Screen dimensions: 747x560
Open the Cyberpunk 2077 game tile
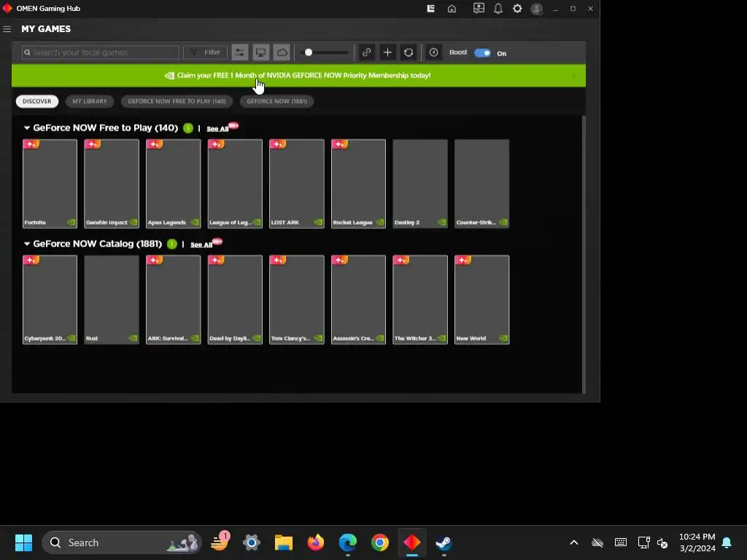coord(50,300)
